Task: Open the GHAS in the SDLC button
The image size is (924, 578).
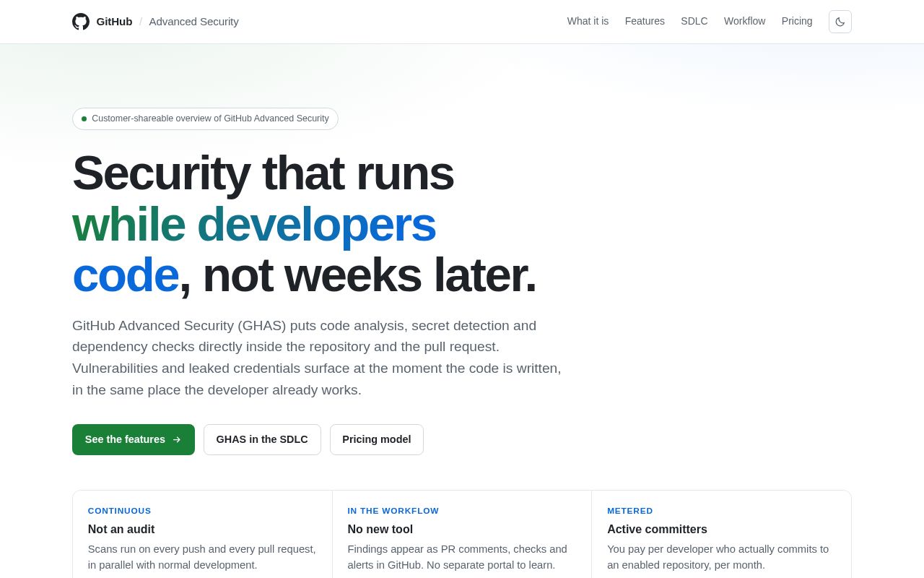Action: [x=262, y=439]
